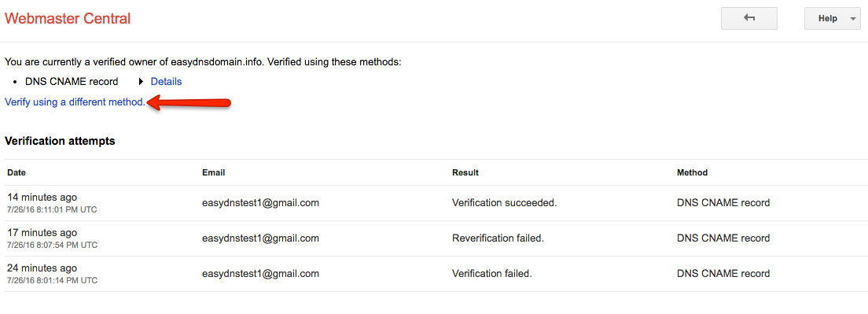Select the Date column header
This screenshot has width=868, height=314.
point(17,173)
